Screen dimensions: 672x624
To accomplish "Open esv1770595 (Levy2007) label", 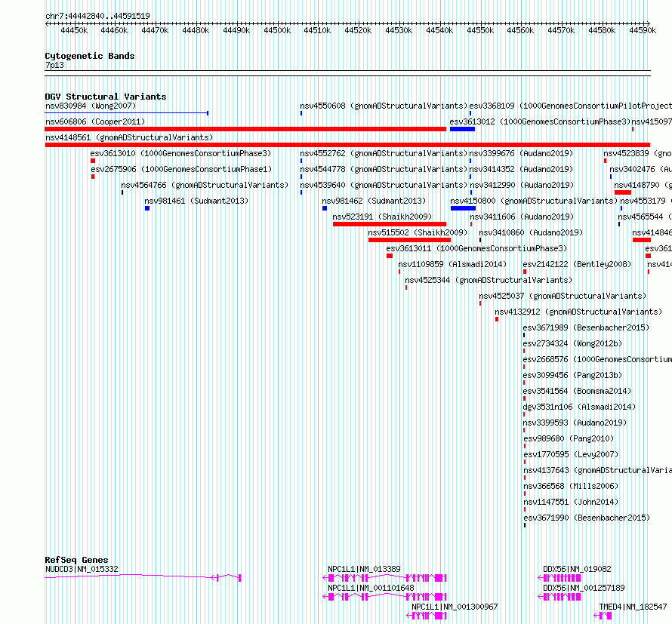I will [x=572, y=454].
